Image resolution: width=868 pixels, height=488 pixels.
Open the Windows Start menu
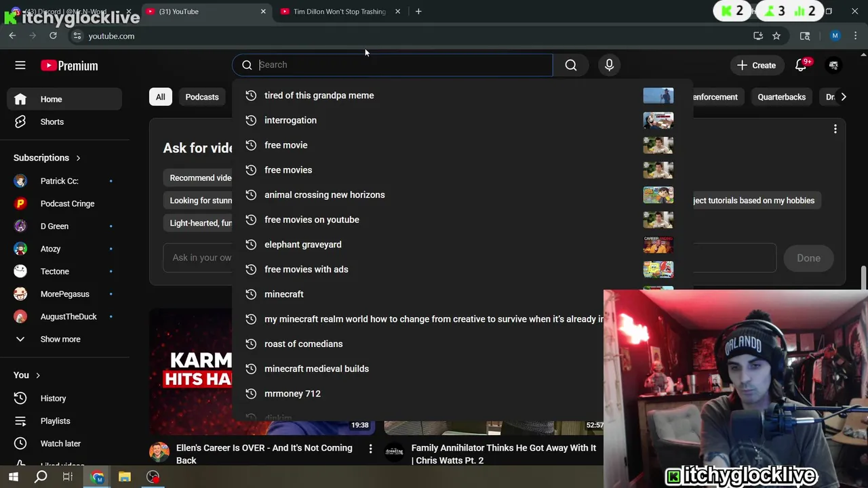[x=14, y=477]
